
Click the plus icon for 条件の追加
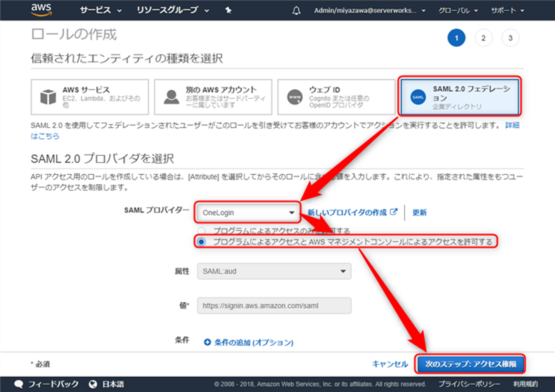click(x=207, y=342)
